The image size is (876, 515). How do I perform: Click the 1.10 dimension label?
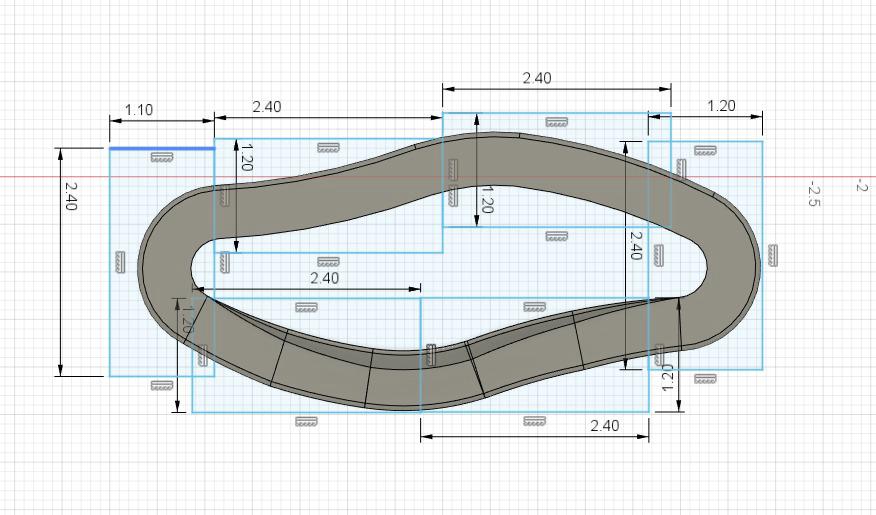(139, 109)
